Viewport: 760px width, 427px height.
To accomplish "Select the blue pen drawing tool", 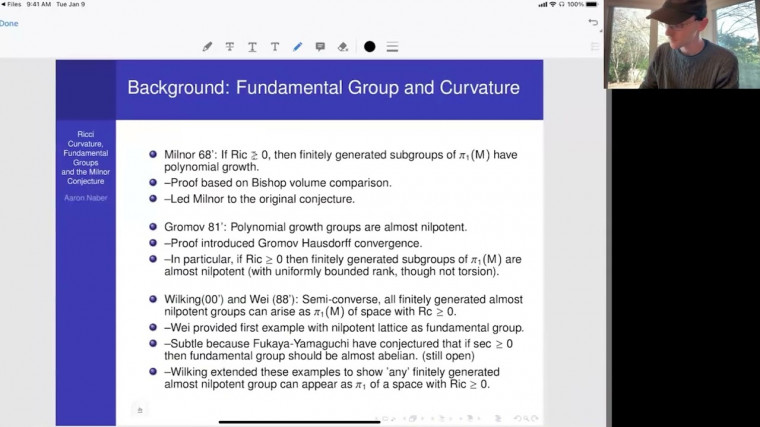I will point(297,47).
